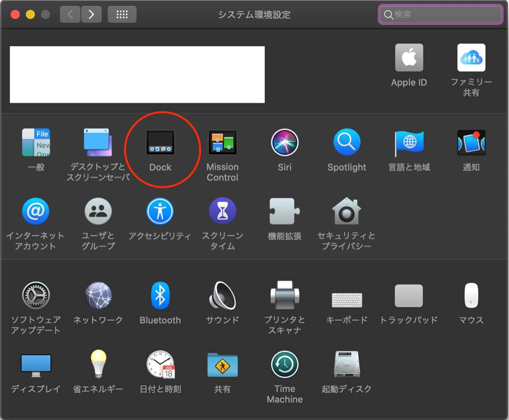Focus the 検索 search field
The height and width of the screenshot is (420, 509).
click(440, 14)
